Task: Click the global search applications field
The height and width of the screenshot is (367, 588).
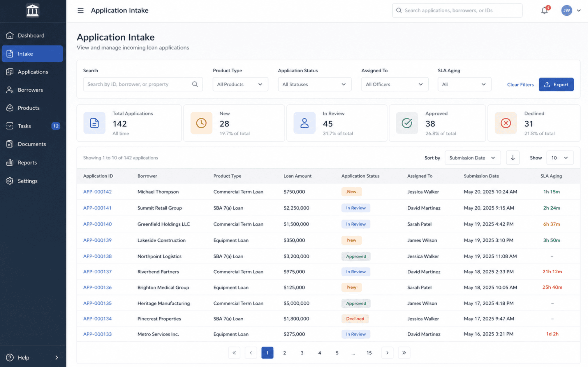Action: tap(457, 11)
